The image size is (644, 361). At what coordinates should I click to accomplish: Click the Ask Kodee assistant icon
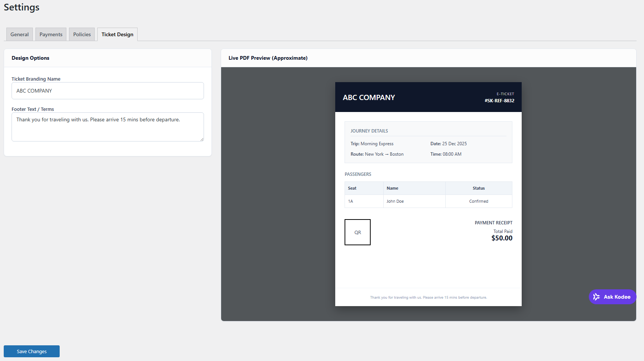tap(597, 297)
